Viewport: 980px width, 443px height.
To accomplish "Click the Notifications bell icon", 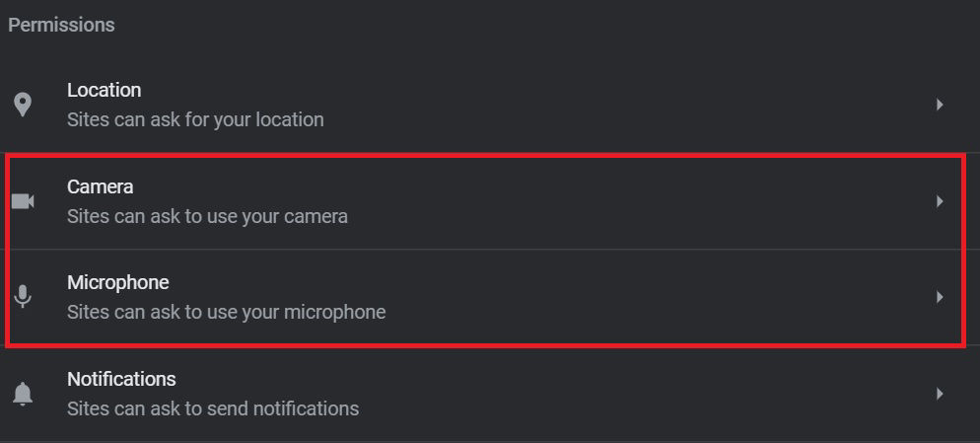I will (23, 394).
